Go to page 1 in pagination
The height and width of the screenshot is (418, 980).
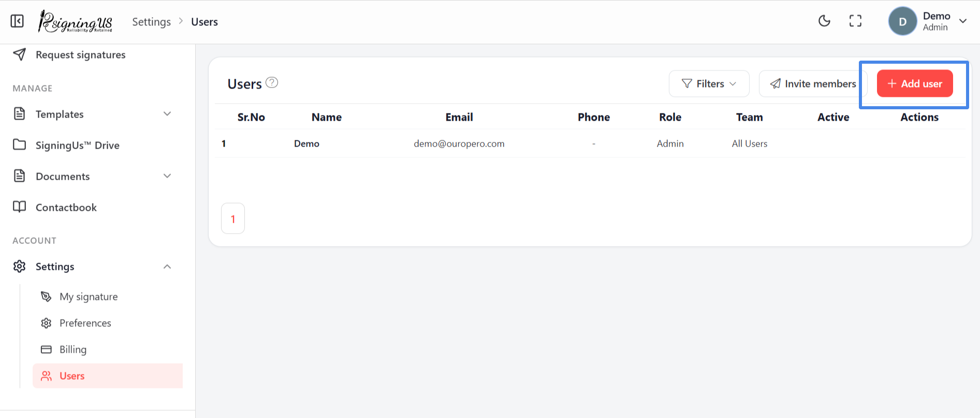pyautogui.click(x=233, y=219)
